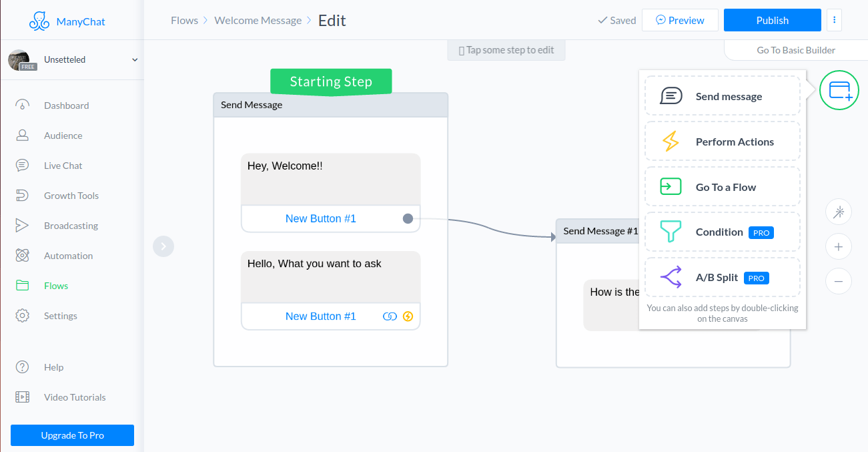Screen dimensions: 868x452
Task: Choose the Perform Actions lightning step
Action: (721, 141)
